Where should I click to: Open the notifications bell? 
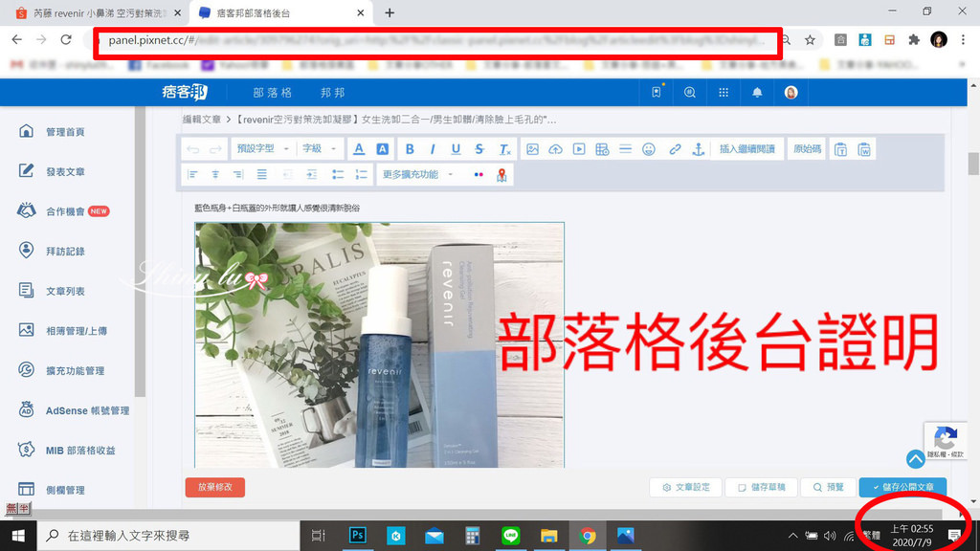pyautogui.click(x=757, y=93)
